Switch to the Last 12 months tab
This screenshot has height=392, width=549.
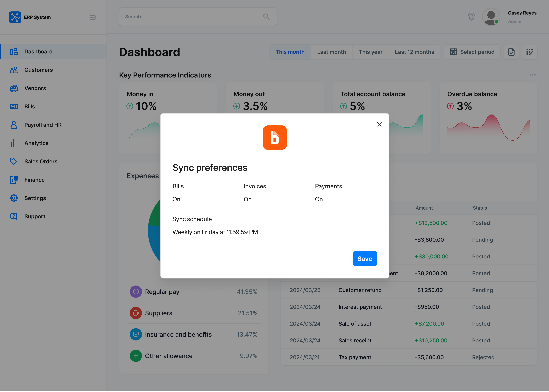coord(414,52)
